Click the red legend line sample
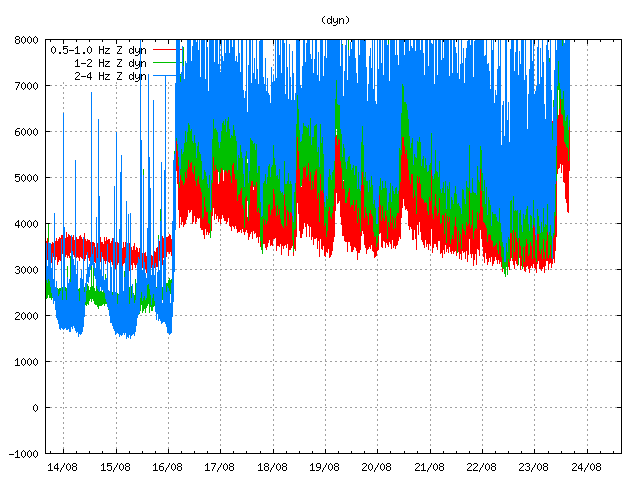640x480 pixels. (165, 76)
